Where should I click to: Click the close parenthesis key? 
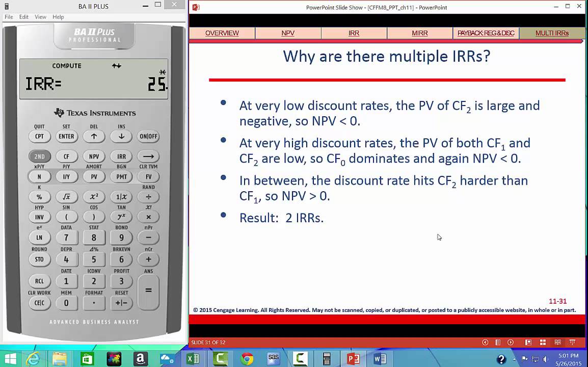[94, 217]
